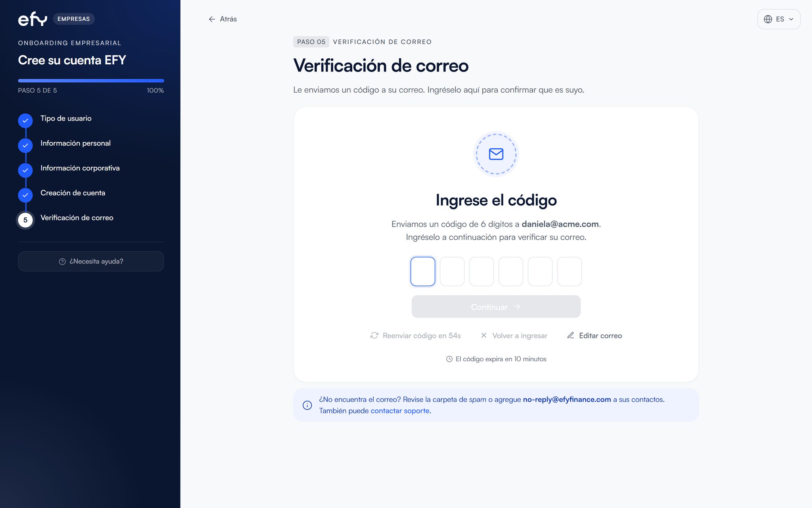Select the Verificación de correo step
The width and height of the screenshot is (812, 508).
[77, 218]
